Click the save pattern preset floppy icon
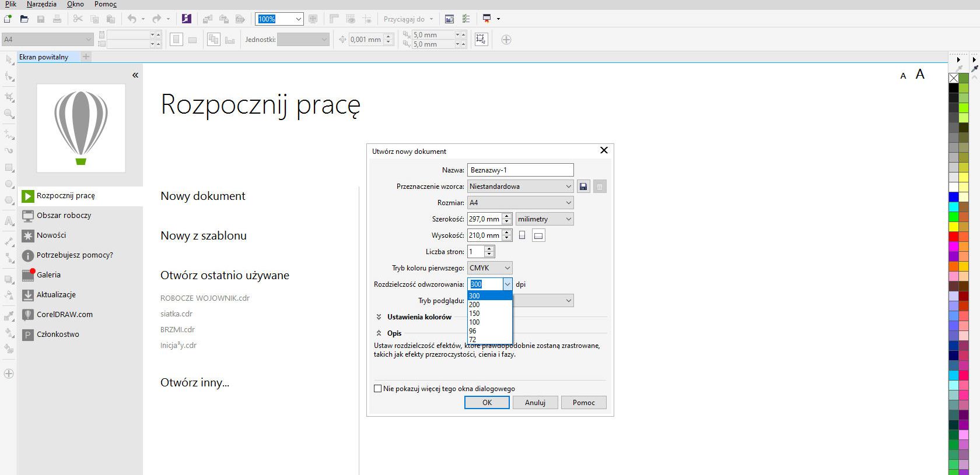980x475 pixels. (583, 187)
